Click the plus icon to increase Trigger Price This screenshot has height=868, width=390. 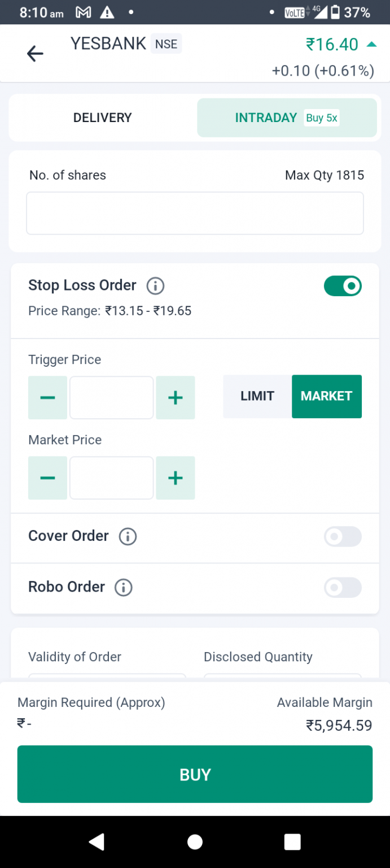click(x=176, y=397)
